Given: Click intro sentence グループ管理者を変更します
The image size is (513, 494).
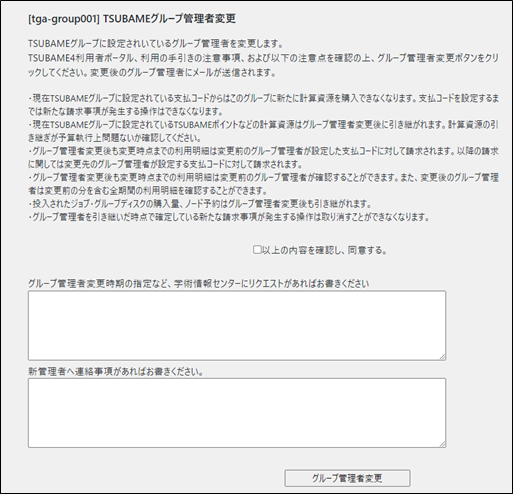Looking at the screenshot, I should pos(156,44).
